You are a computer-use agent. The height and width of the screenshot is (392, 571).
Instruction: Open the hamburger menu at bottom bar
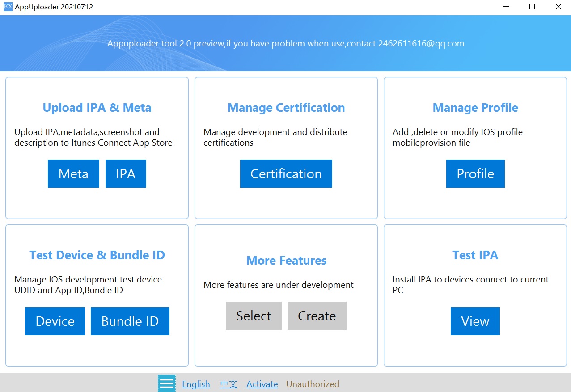tap(166, 383)
